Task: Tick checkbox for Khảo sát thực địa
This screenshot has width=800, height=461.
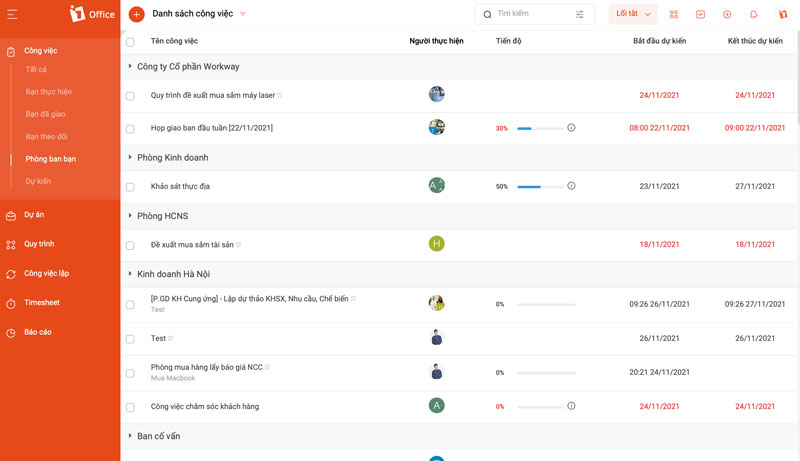Action: point(130,187)
